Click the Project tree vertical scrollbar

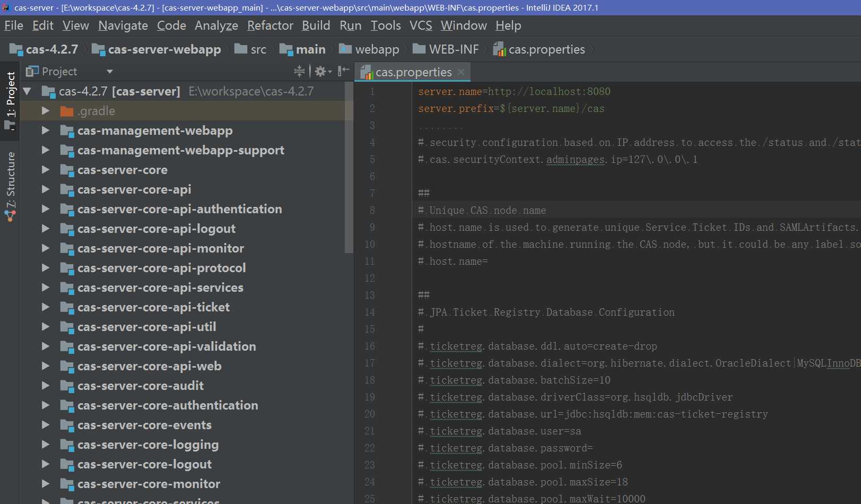[349, 168]
